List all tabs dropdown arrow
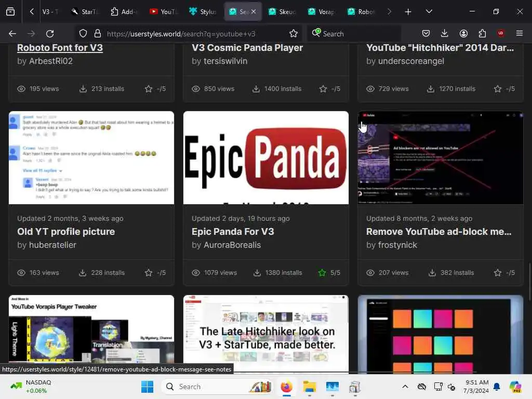 429,11
